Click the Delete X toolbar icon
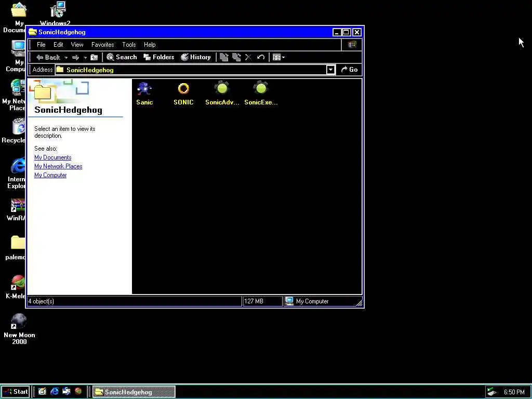The width and height of the screenshot is (532, 399). (x=248, y=57)
